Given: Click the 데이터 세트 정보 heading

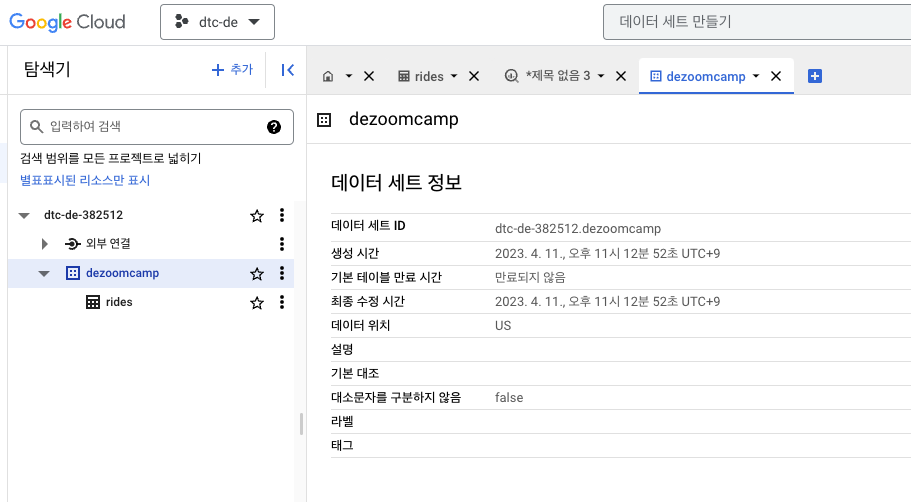Looking at the screenshot, I should point(396,182).
